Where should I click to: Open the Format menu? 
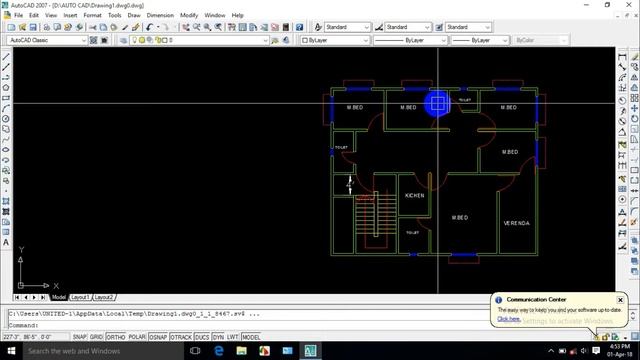click(x=92, y=16)
